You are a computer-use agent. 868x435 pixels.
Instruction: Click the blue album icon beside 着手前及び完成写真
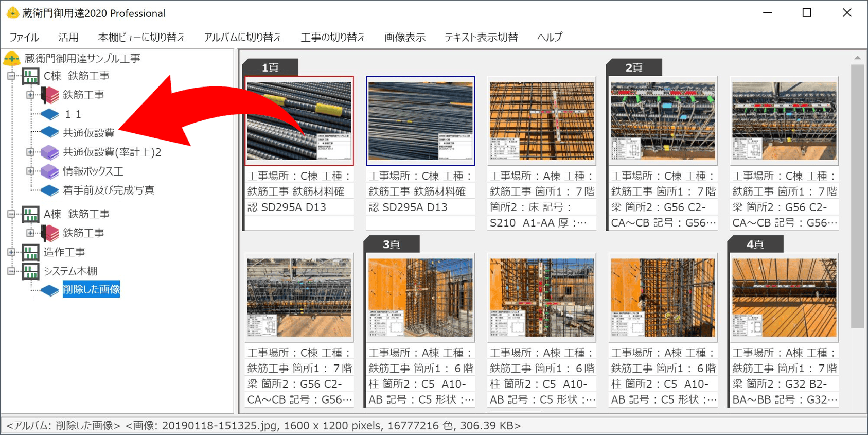coord(50,190)
